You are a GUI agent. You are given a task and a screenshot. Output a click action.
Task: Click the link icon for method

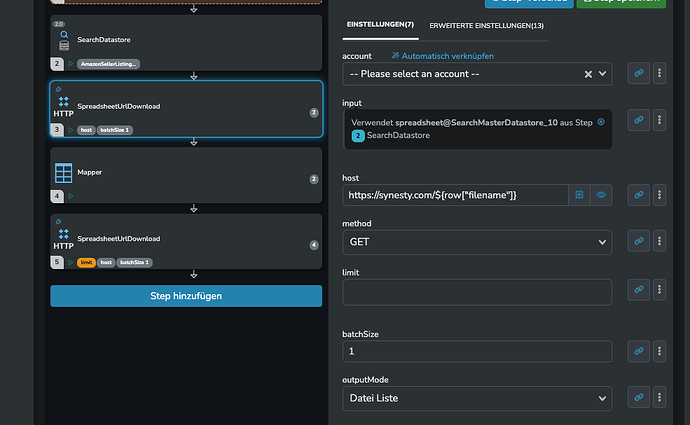pos(639,241)
